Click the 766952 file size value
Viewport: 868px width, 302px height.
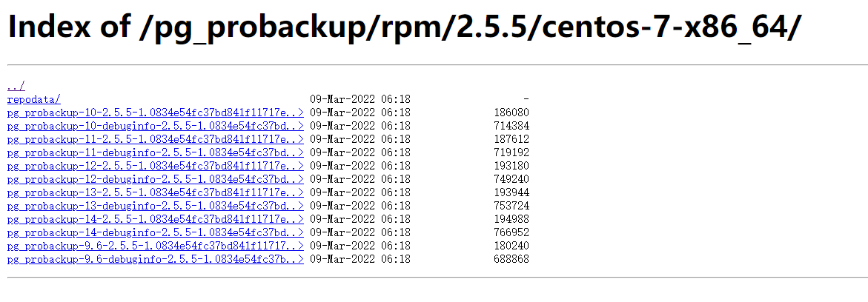coord(511,232)
